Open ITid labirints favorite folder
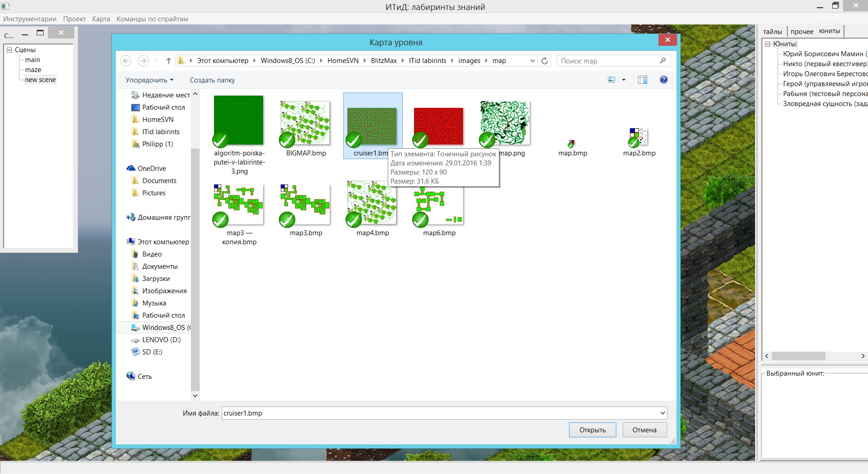 pyautogui.click(x=156, y=132)
